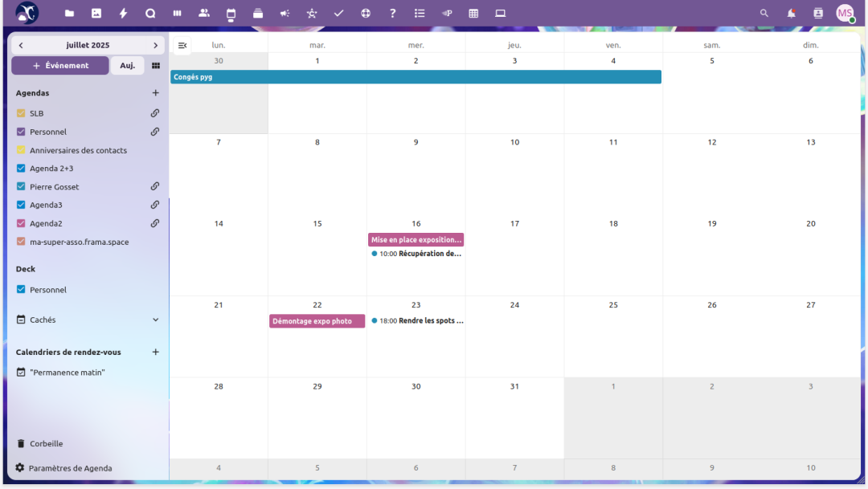Open the Contacts app icon
The height and width of the screenshot is (489, 868).
coord(204,13)
